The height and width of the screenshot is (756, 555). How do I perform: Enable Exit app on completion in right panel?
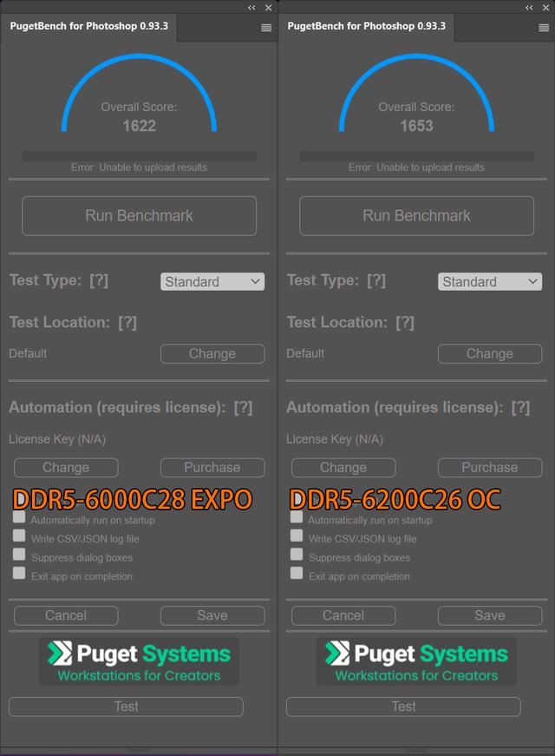point(297,573)
